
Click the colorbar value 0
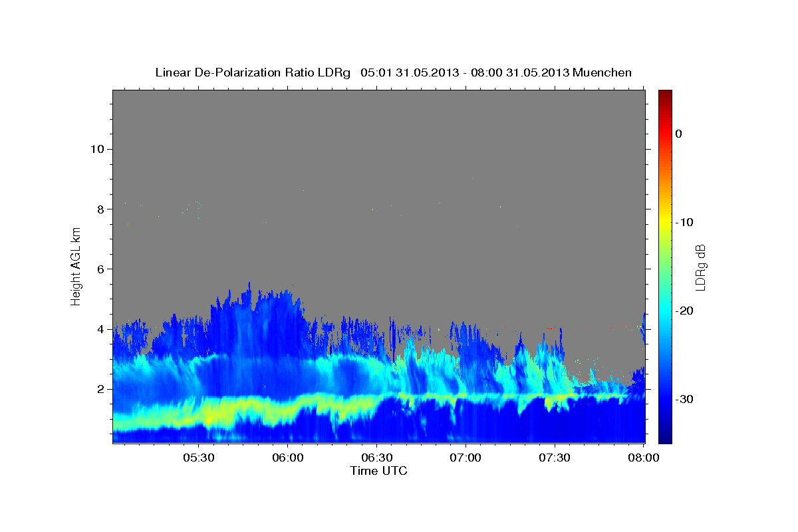coord(679,134)
